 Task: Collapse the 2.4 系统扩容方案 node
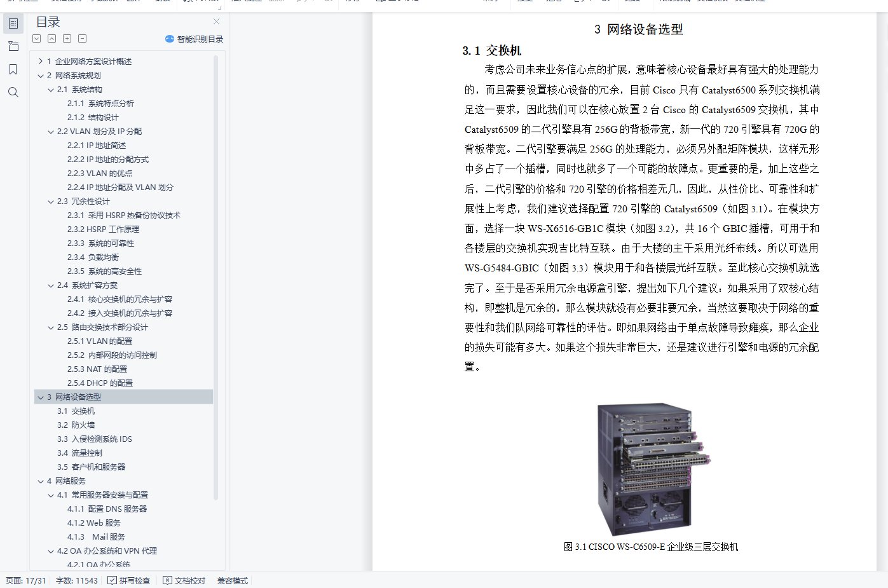pos(51,285)
